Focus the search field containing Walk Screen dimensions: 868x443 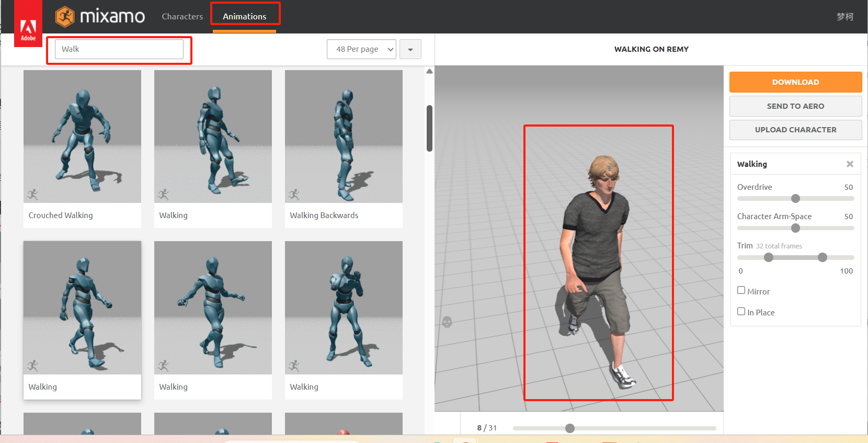(119, 49)
